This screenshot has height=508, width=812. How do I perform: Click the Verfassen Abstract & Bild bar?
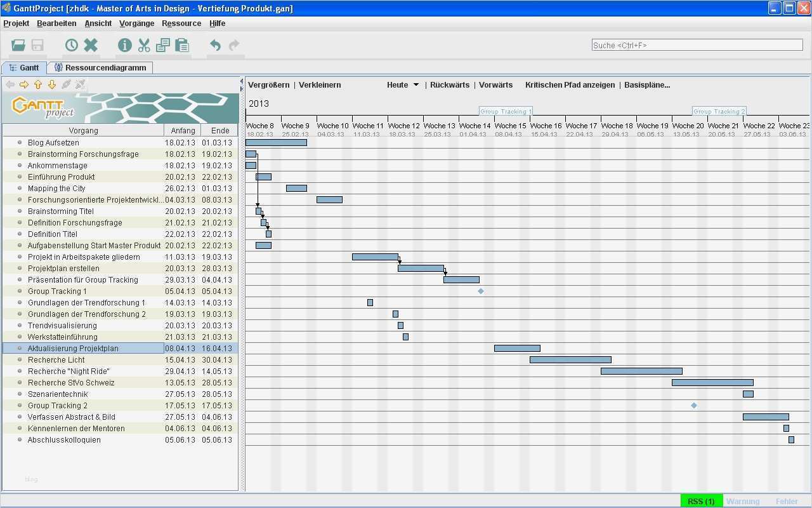pos(766,417)
